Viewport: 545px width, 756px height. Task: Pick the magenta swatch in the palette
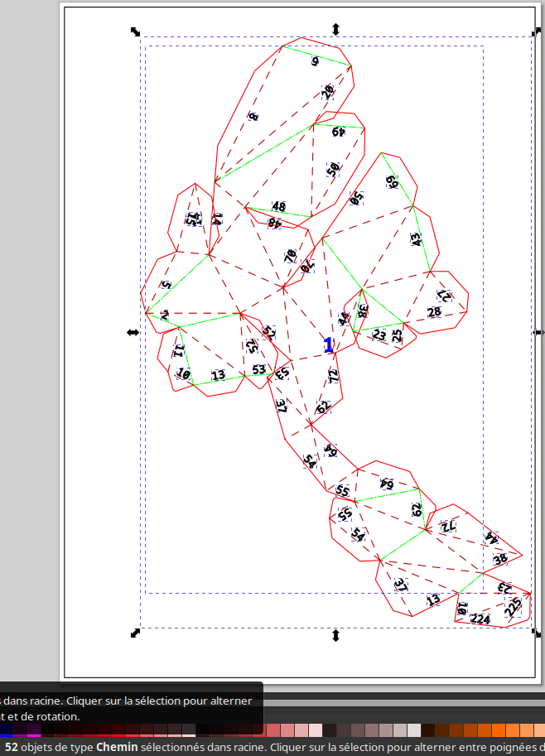click(x=33, y=730)
